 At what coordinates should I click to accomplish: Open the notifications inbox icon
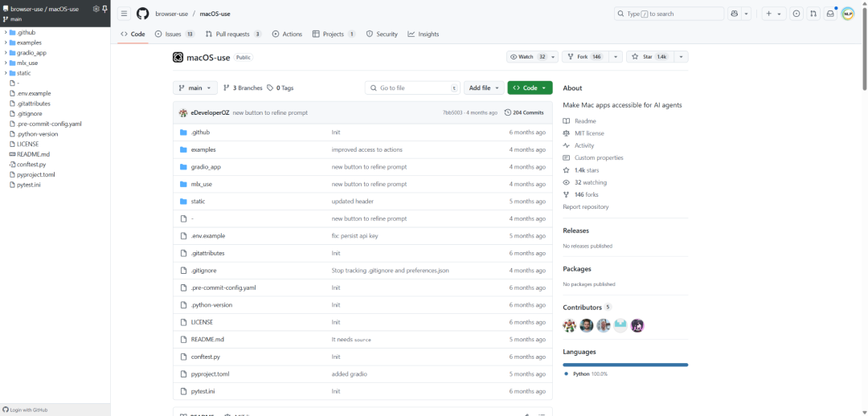[829, 14]
